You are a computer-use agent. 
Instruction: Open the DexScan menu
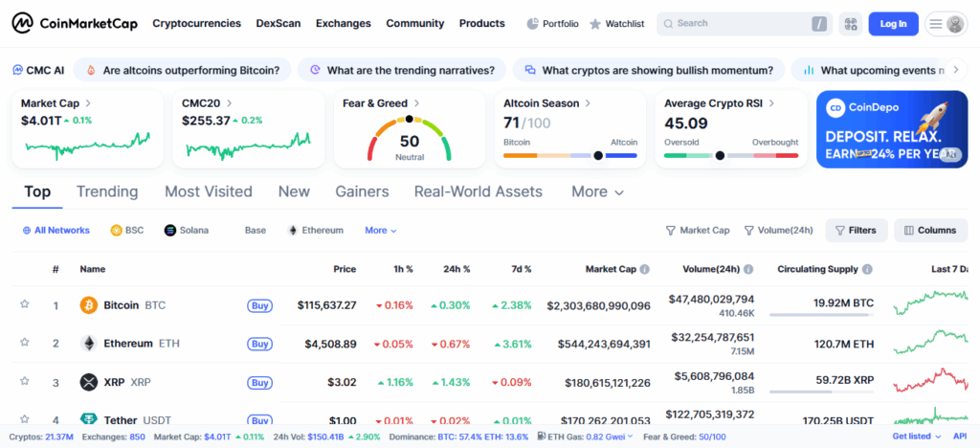(x=278, y=24)
